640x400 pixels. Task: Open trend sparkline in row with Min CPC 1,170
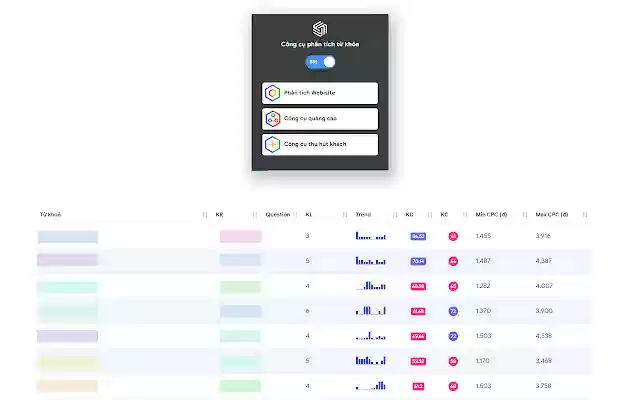point(371,360)
